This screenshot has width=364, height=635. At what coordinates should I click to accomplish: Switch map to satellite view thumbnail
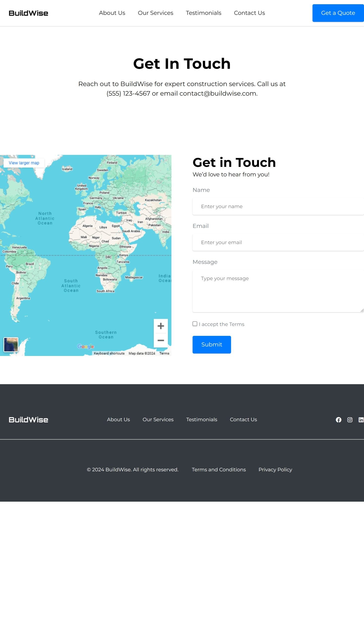pyautogui.click(x=11, y=344)
